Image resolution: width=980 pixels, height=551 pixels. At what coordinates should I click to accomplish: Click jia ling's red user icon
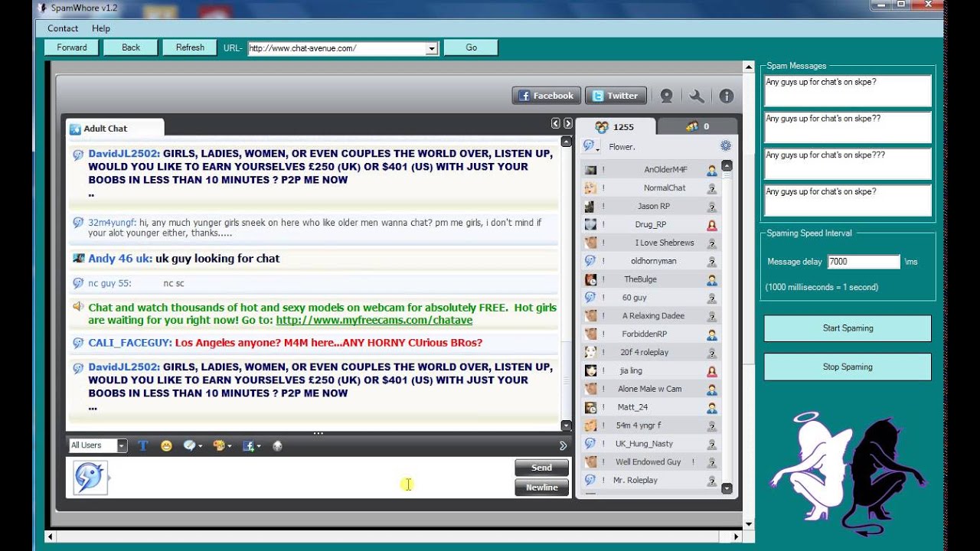pos(712,371)
